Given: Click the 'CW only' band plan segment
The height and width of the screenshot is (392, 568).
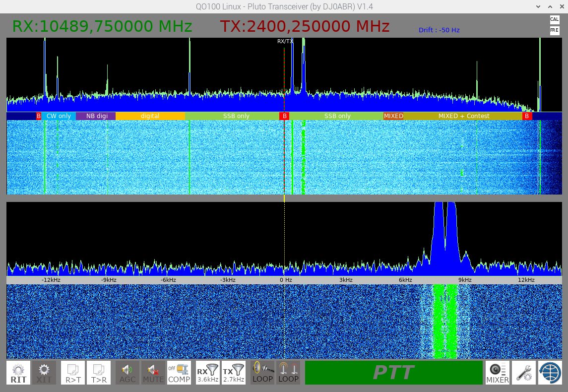Looking at the screenshot, I should coord(59,116).
